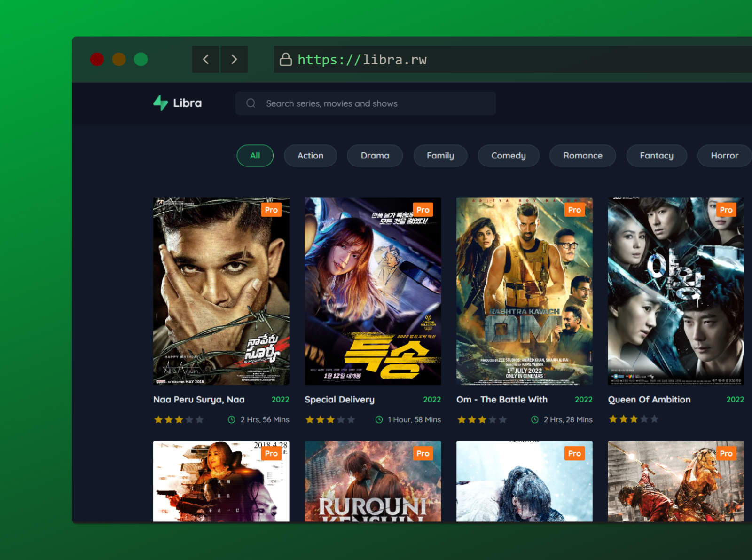Click the browser back arrow

click(205, 60)
